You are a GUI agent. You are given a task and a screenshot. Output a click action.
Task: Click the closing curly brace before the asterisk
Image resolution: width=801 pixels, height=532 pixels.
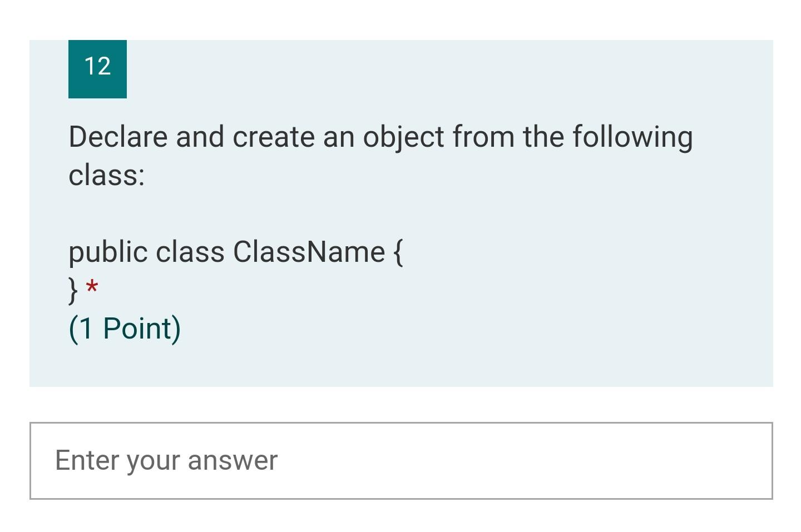pyautogui.click(x=73, y=290)
